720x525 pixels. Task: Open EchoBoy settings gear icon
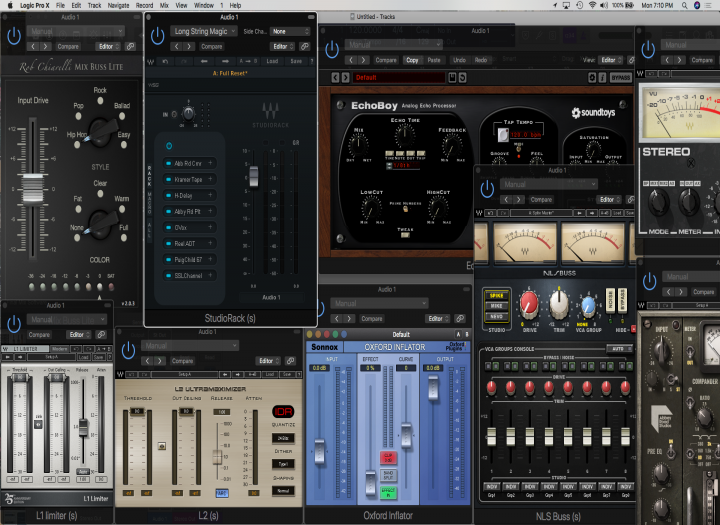[592, 78]
